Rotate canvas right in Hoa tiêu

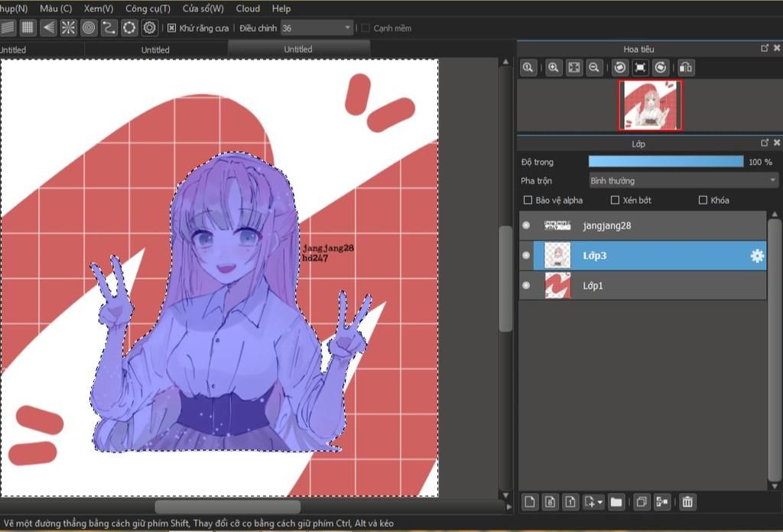(x=661, y=67)
